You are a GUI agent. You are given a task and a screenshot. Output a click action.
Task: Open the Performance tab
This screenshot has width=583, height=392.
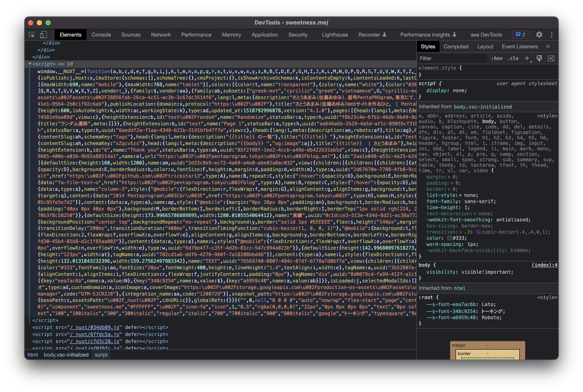196,35
